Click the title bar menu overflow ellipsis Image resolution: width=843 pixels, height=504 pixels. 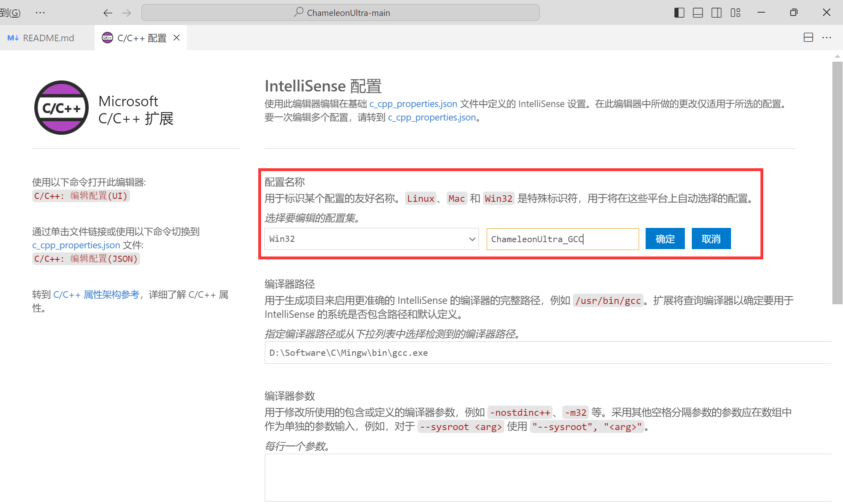[x=40, y=13]
